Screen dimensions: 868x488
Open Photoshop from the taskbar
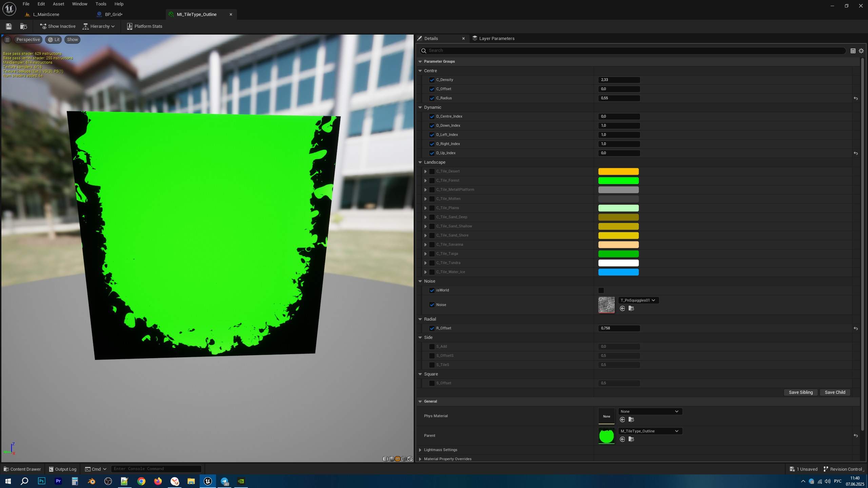click(x=41, y=481)
